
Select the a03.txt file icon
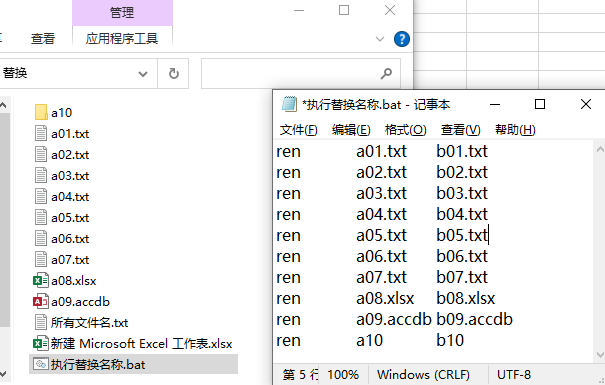click(41, 176)
